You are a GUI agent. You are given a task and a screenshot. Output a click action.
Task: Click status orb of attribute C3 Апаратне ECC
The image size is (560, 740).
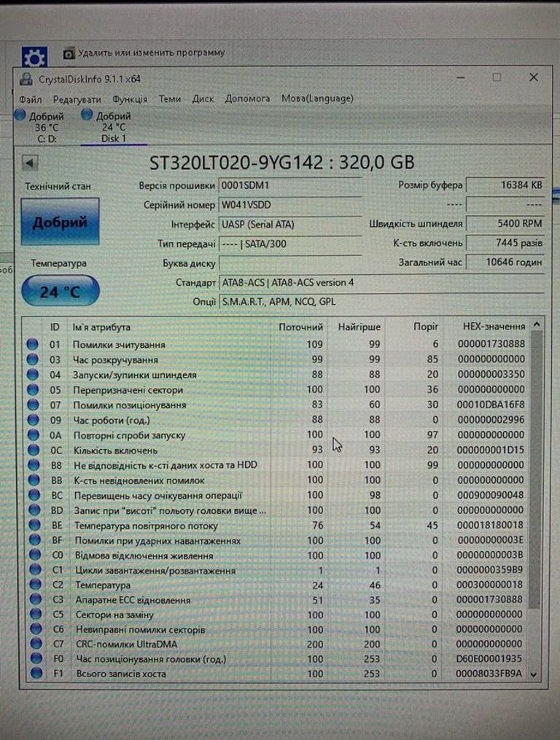pos(36,600)
